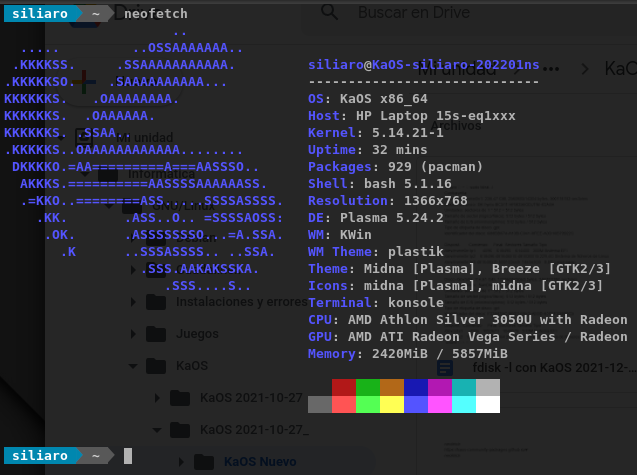The image size is (637, 475).
Task: Select Mi unidad in the Drive sidebar
Action: [x=145, y=137]
